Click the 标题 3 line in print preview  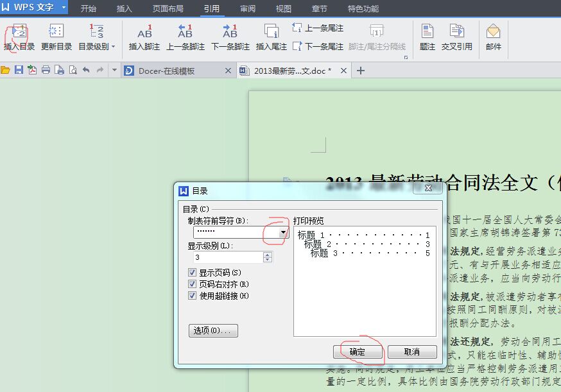370,253
